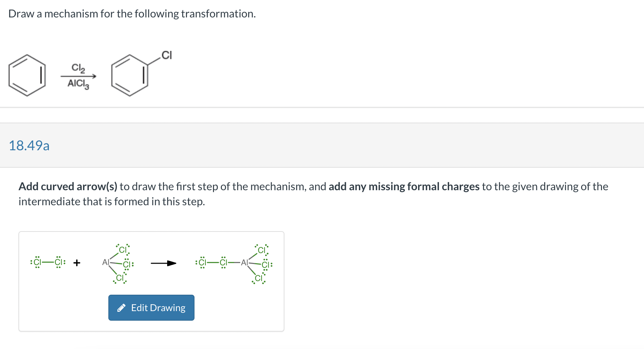Click the Cl2 label above the reaction arrow
This screenshot has height=349, width=644.
point(78,68)
